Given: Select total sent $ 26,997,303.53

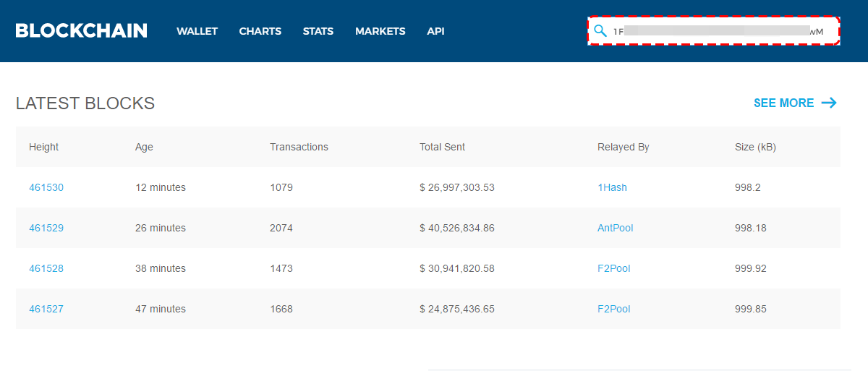Looking at the screenshot, I should coord(457,187).
